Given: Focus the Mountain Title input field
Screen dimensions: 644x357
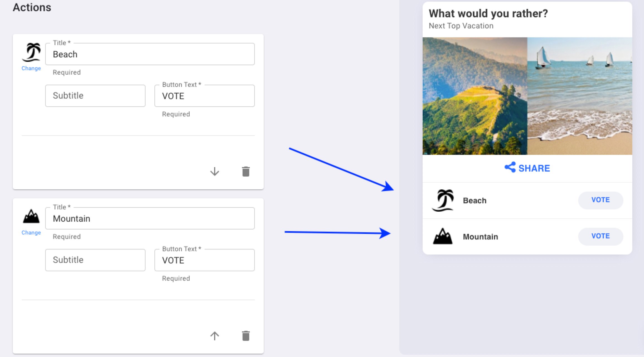Looking at the screenshot, I should coord(150,218).
